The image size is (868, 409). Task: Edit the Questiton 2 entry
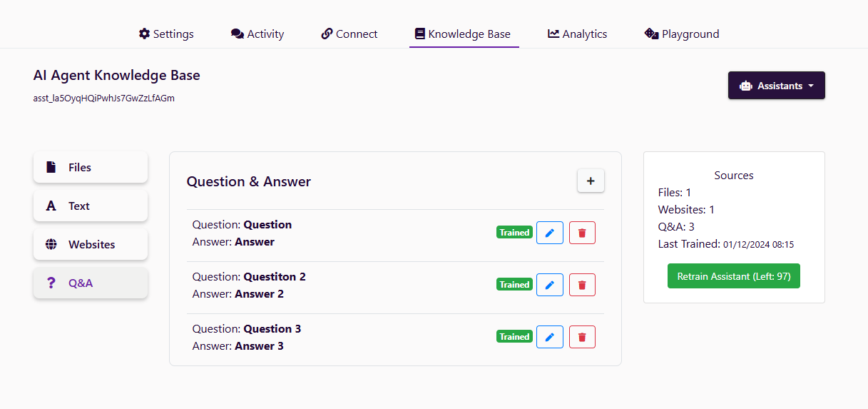(x=550, y=285)
